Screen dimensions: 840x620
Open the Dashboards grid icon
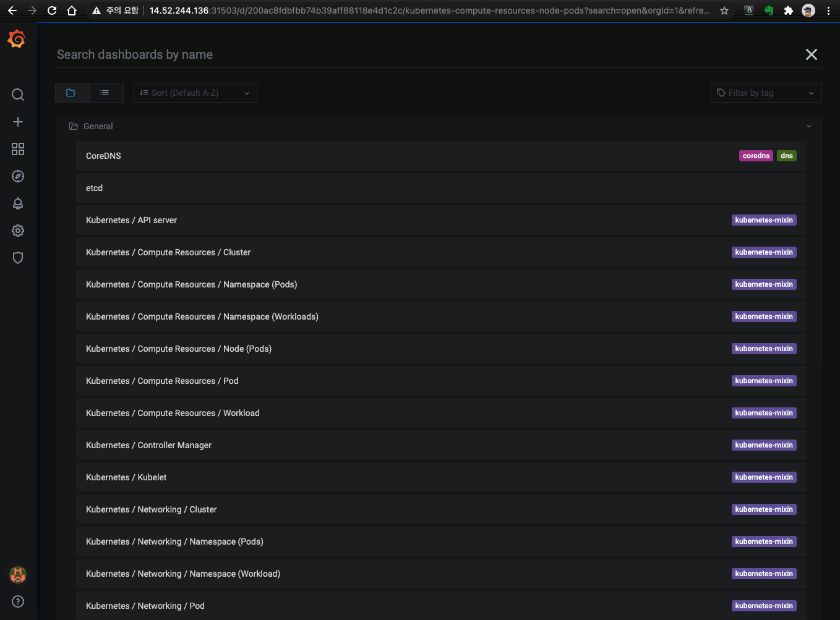click(x=18, y=149)
